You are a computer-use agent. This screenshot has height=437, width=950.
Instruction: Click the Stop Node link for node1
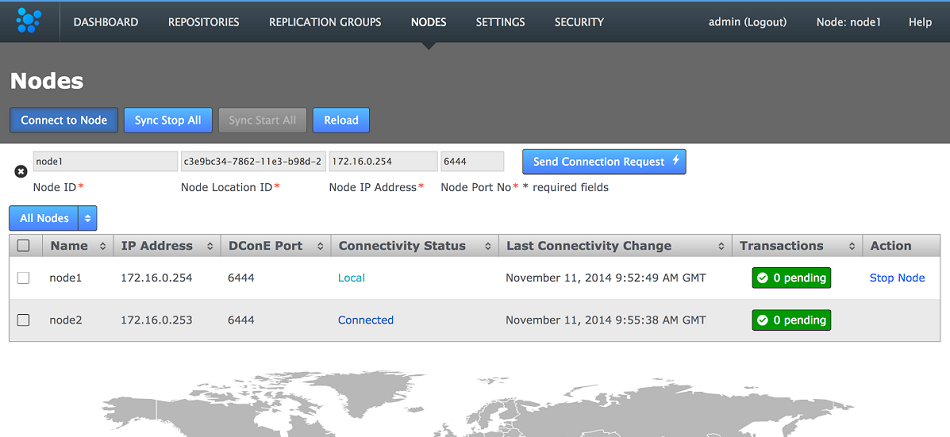897,278
